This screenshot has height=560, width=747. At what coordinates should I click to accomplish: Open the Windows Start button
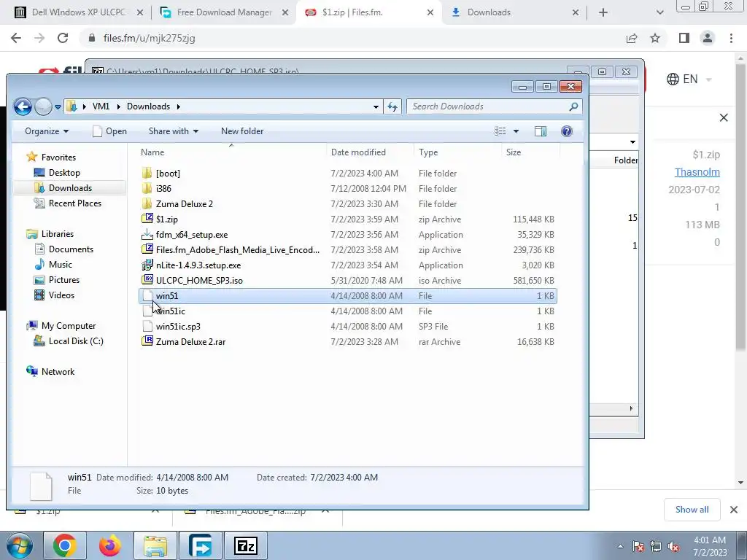[x=19, y=545]
